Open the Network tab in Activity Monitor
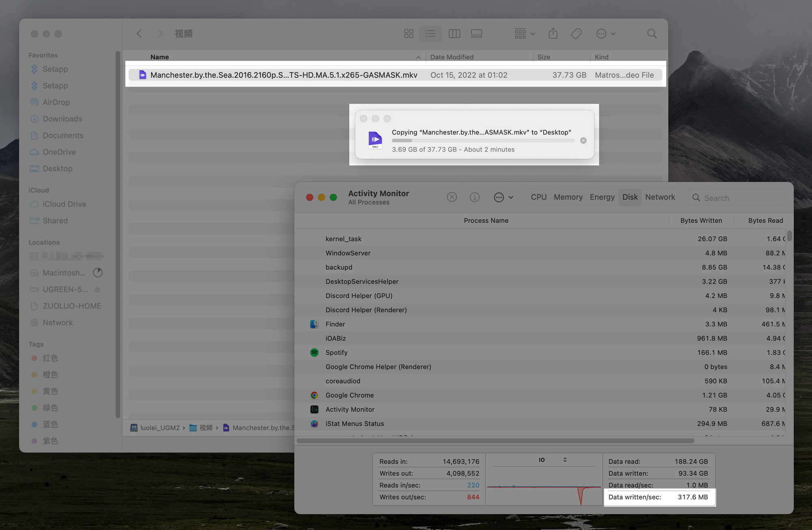The image size is (812, 530). click(x=660, y=197)
